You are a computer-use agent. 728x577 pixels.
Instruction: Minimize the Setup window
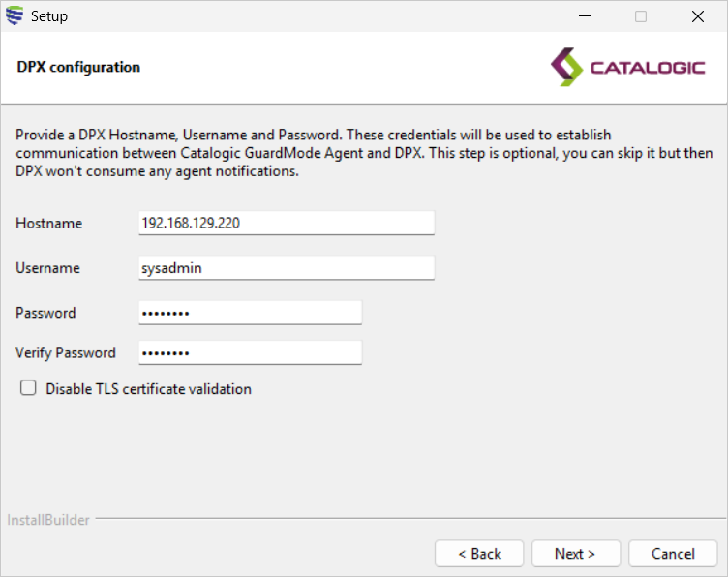point(585,16)
